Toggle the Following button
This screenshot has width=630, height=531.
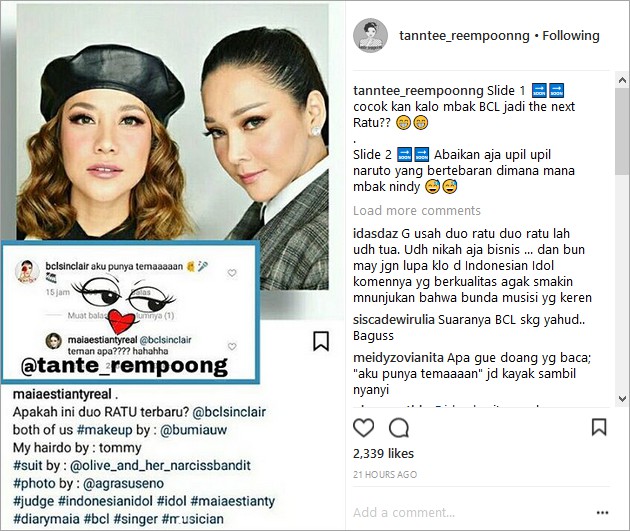click(571, 36)
